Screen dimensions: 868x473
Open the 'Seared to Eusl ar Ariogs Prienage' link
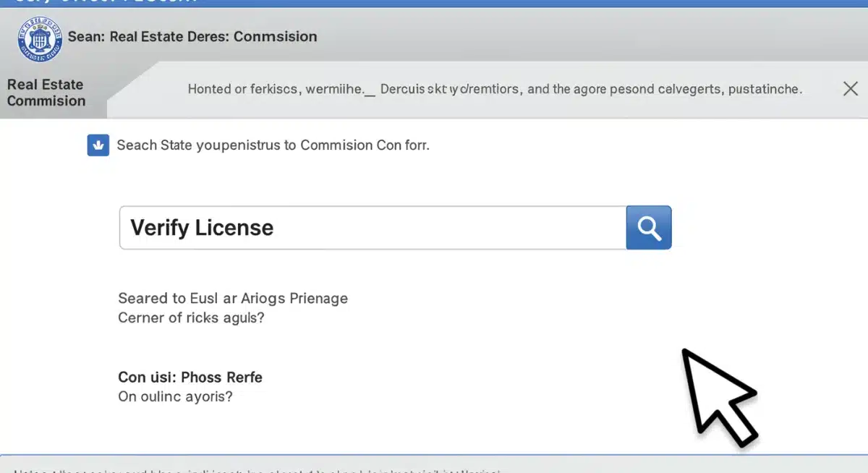pos(232,298)
